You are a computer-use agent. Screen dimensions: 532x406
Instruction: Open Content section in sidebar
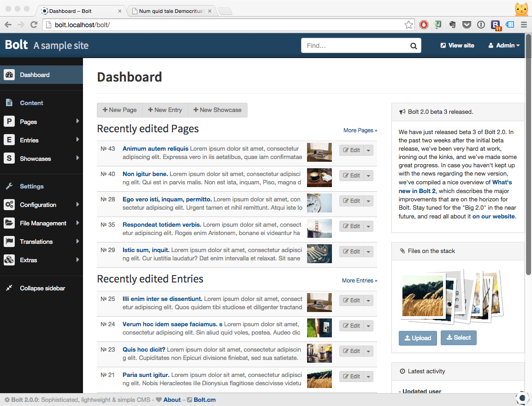31,103
